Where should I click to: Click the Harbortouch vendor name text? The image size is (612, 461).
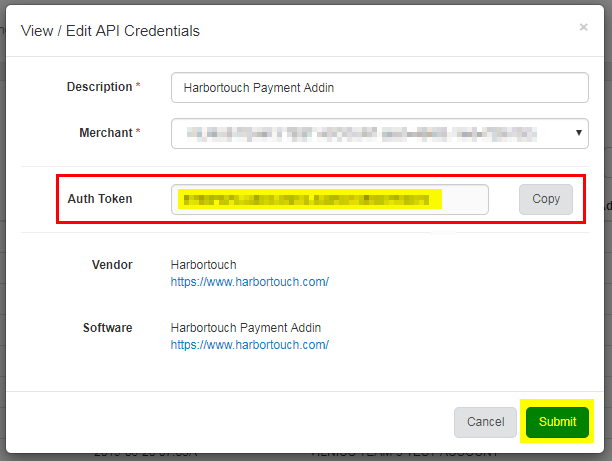[203, 265]
